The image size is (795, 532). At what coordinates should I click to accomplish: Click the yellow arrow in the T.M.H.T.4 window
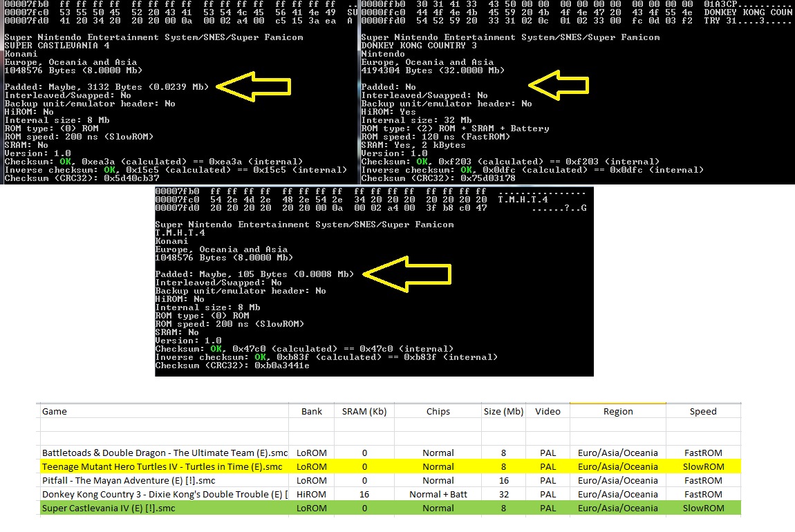(406, 274)
